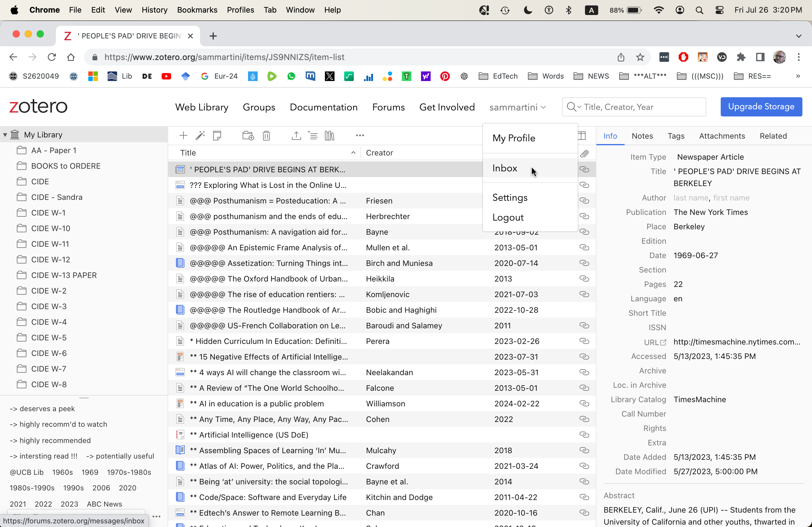Viewport: 812px width, 527px height.
Task: Open the search mode dropdown
Action: (574, 107)
